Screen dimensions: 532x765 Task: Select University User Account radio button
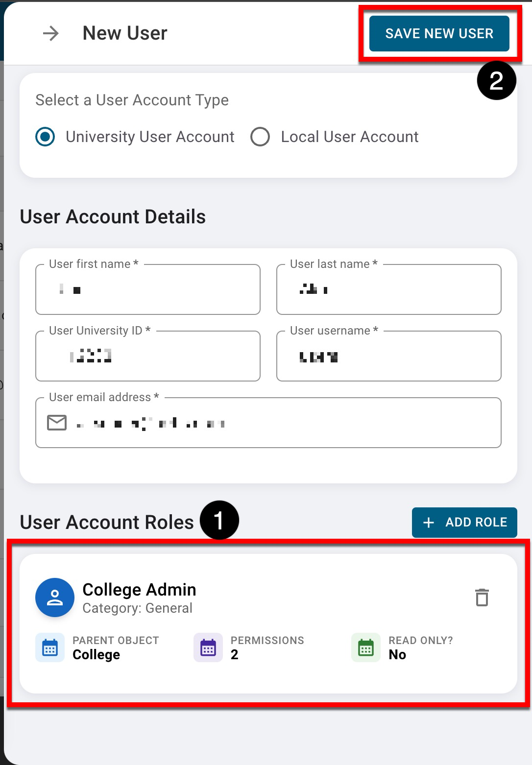46,137
